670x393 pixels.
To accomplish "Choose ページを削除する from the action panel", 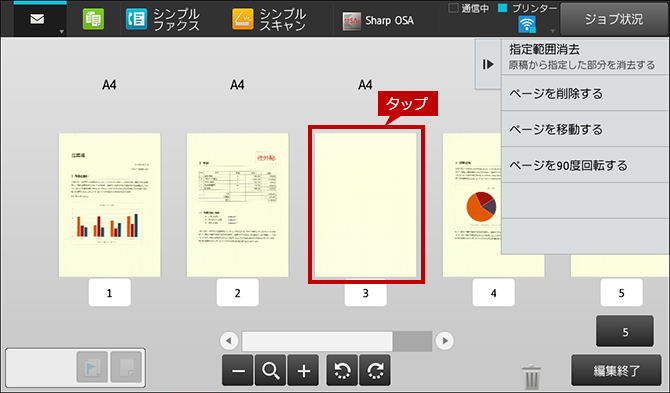I will (x=585, y=94).
